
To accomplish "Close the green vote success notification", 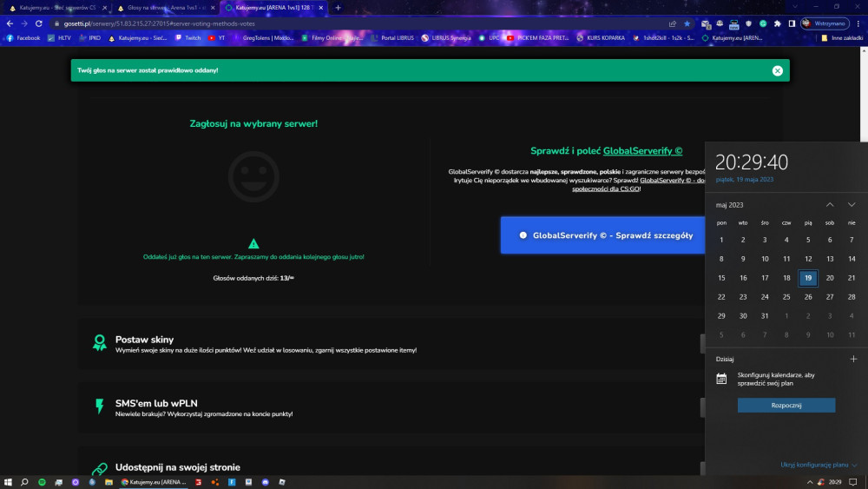I will click(x=777, y=70).
